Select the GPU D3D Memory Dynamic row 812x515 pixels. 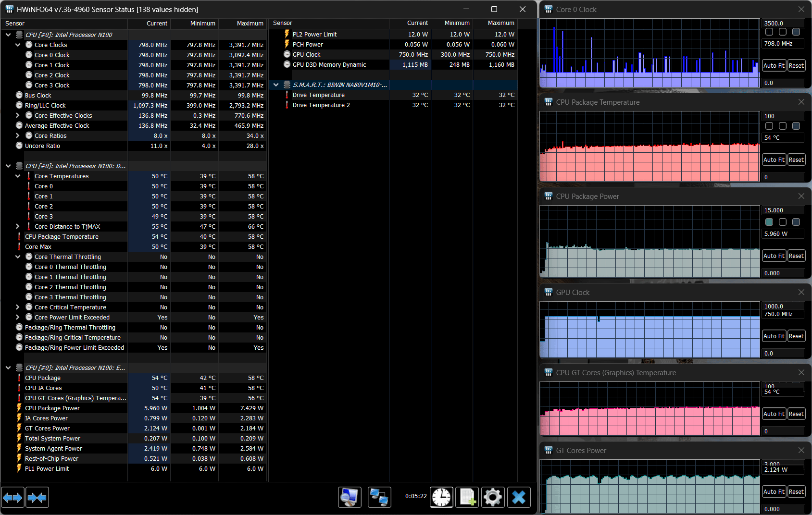329,65
